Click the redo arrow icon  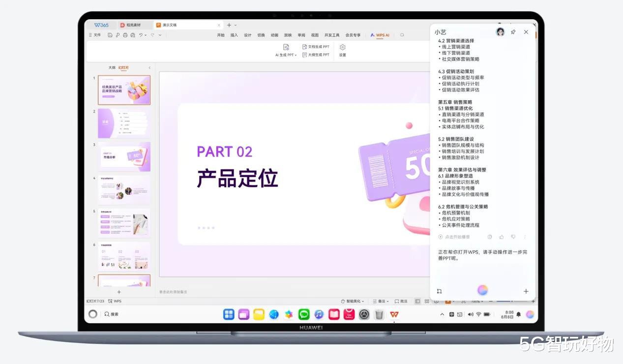point(152,35)
